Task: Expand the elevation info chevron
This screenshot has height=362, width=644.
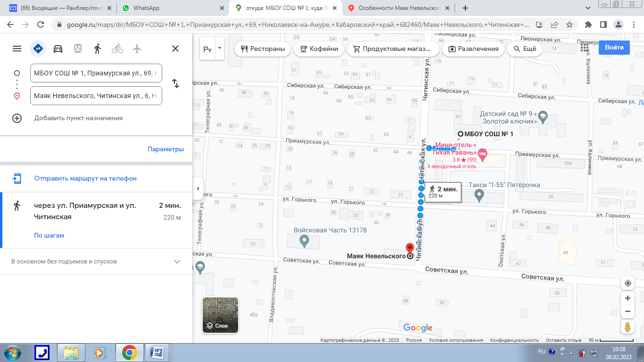Action: [177, 262]
